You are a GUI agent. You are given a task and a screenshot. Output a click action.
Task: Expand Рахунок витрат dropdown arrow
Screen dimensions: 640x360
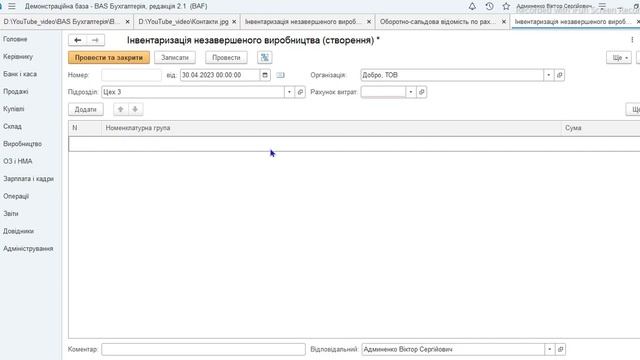[x=411, y=92]
